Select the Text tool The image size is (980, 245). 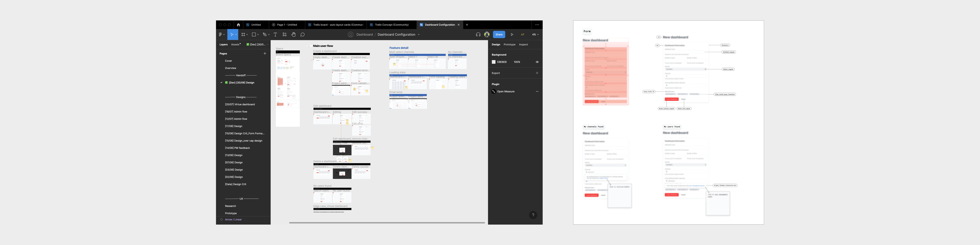[x=275, y=35]
